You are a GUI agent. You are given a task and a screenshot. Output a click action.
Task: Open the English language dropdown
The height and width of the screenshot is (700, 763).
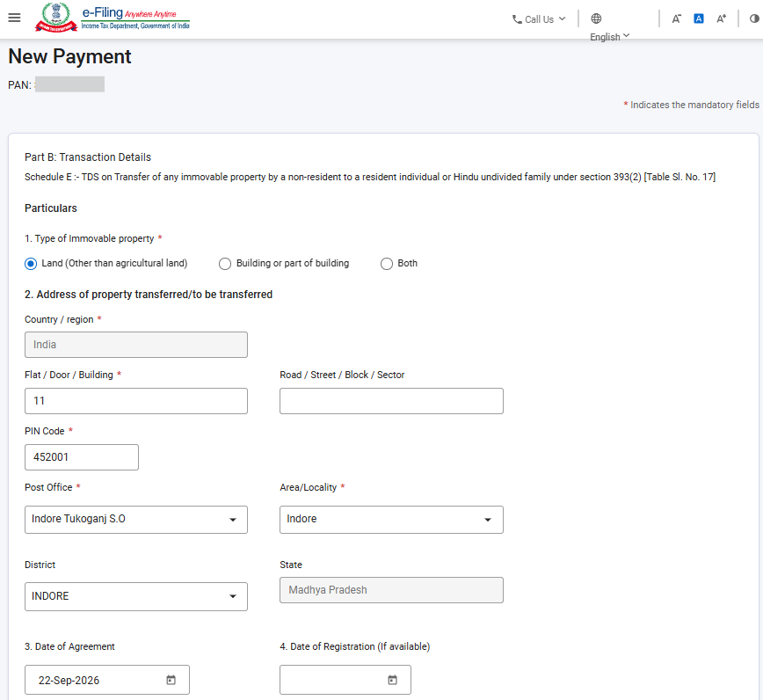point(610,37)
